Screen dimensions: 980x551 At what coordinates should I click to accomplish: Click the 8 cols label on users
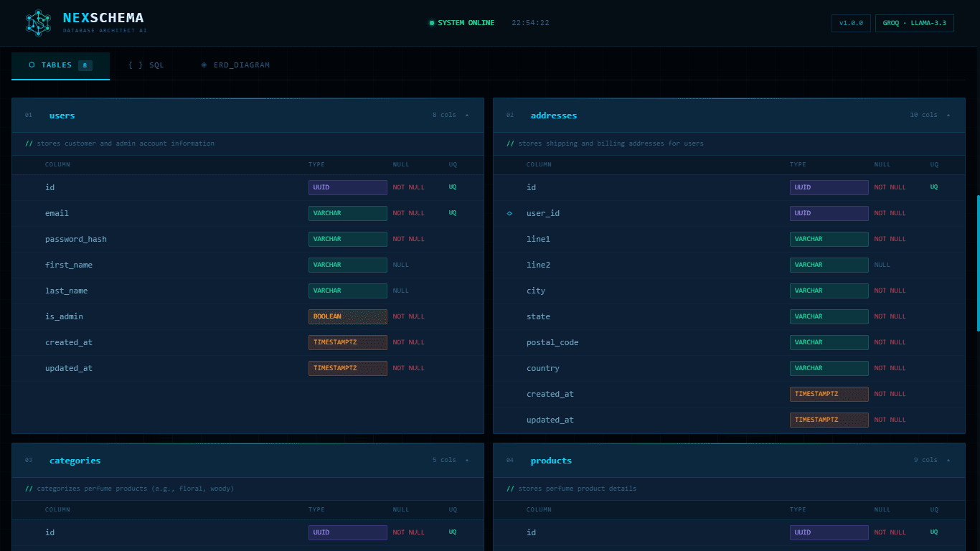tap(444, 116)
